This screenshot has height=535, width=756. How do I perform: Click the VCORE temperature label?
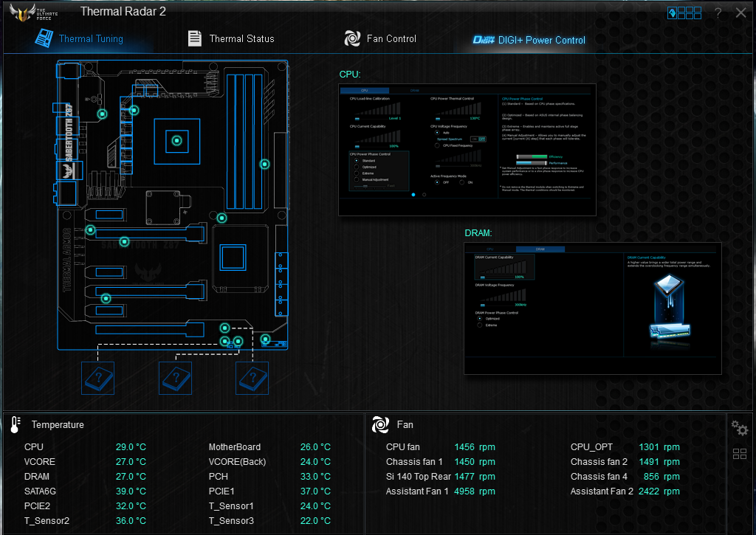click(x=40, y=462)
